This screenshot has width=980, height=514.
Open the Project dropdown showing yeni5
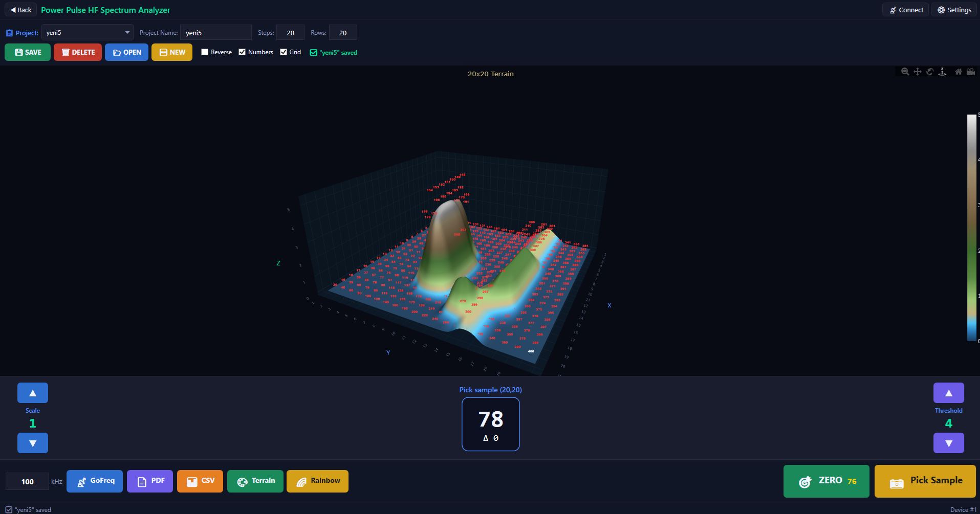click(x=88, y=33)
